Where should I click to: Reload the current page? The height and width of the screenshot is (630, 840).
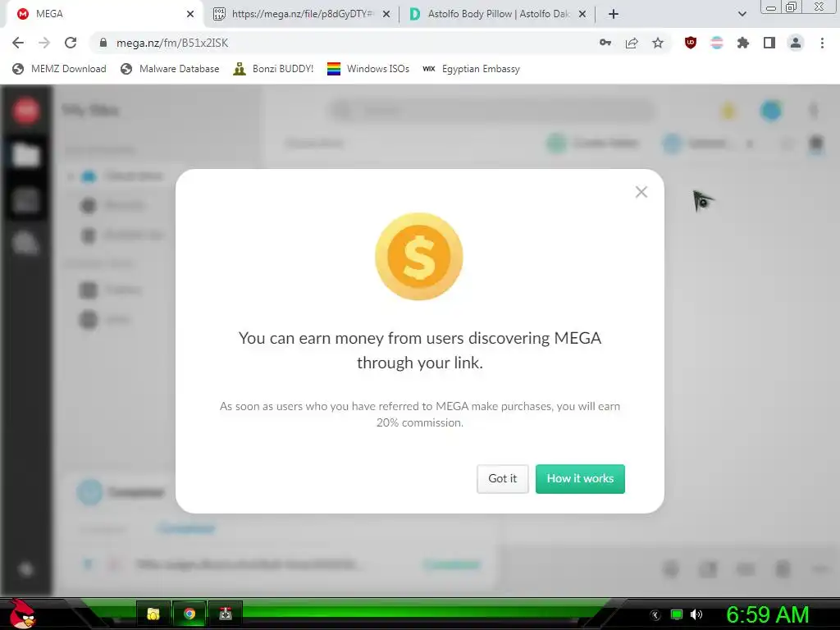71,43
